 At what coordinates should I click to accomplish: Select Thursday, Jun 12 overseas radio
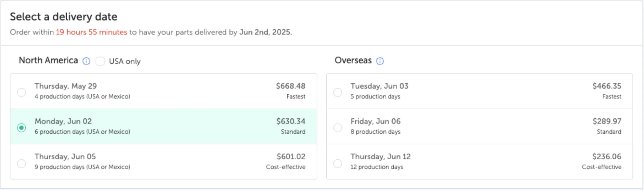point(338,163)
